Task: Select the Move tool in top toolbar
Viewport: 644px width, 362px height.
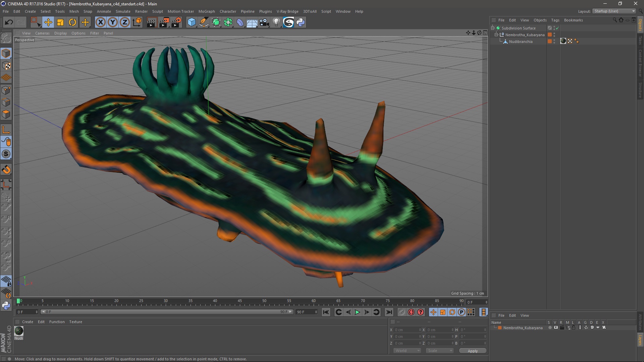Action: click(48, 22)
